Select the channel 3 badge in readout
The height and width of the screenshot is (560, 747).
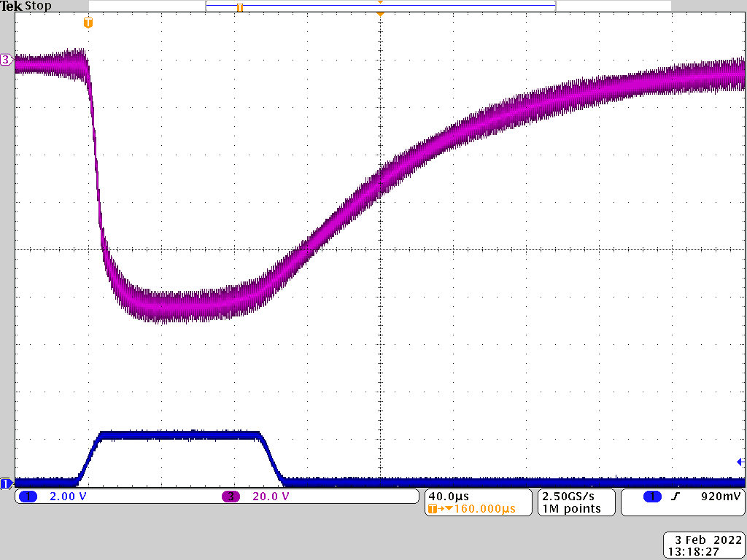point(231,497)
